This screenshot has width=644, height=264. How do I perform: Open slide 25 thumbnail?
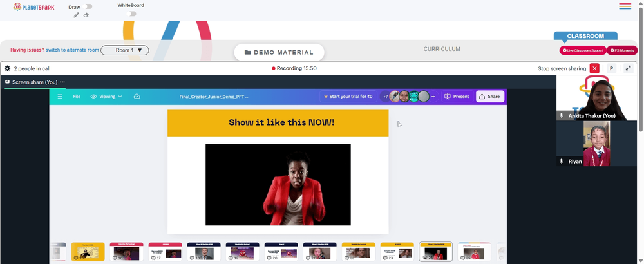475,252
